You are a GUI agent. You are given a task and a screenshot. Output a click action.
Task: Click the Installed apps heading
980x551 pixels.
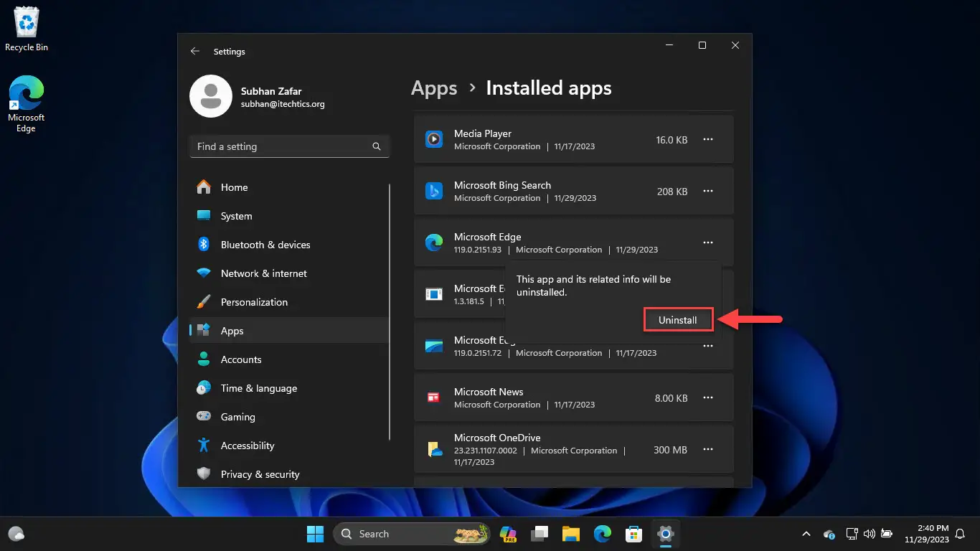[x=549, y=88]
